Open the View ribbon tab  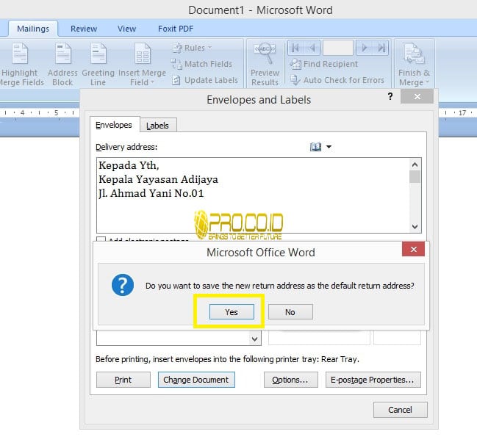126,29
